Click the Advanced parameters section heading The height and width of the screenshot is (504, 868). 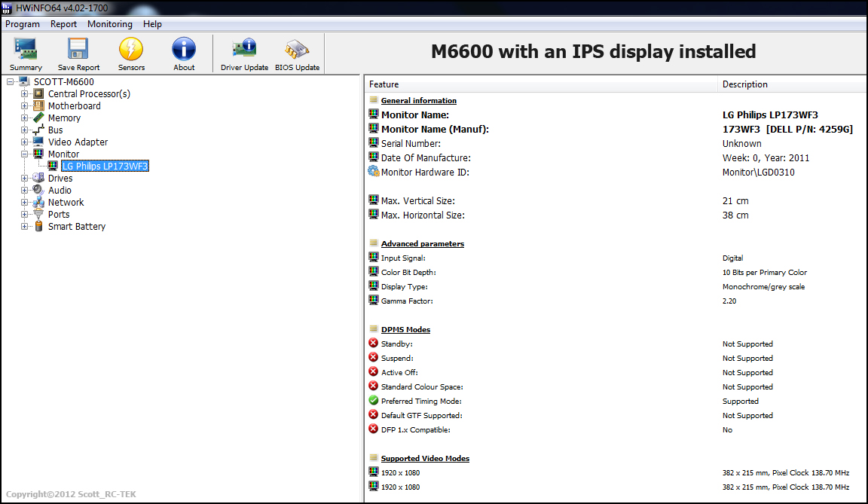pyautogui.click(x=423, y=243)
